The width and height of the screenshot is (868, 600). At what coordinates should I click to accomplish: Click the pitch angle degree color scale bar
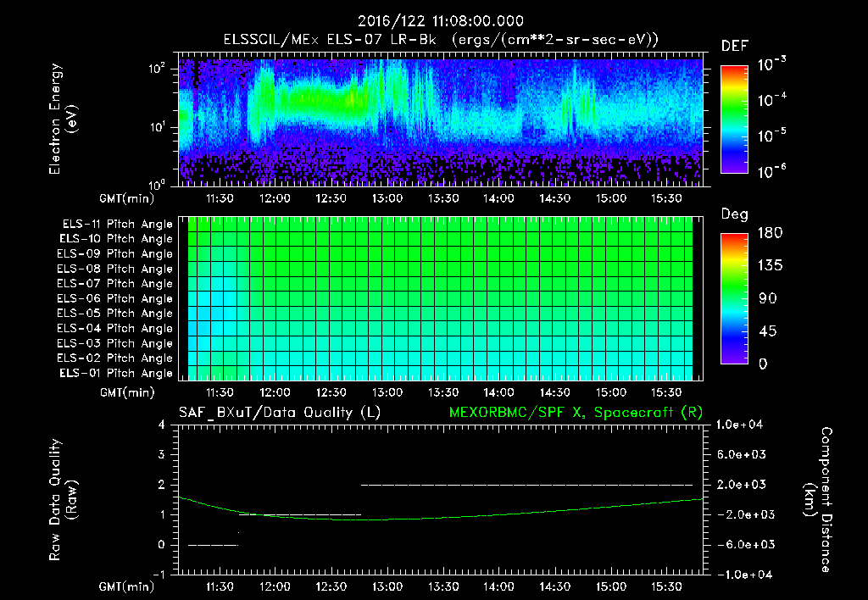pyautogui.click(x=734, y=299)
